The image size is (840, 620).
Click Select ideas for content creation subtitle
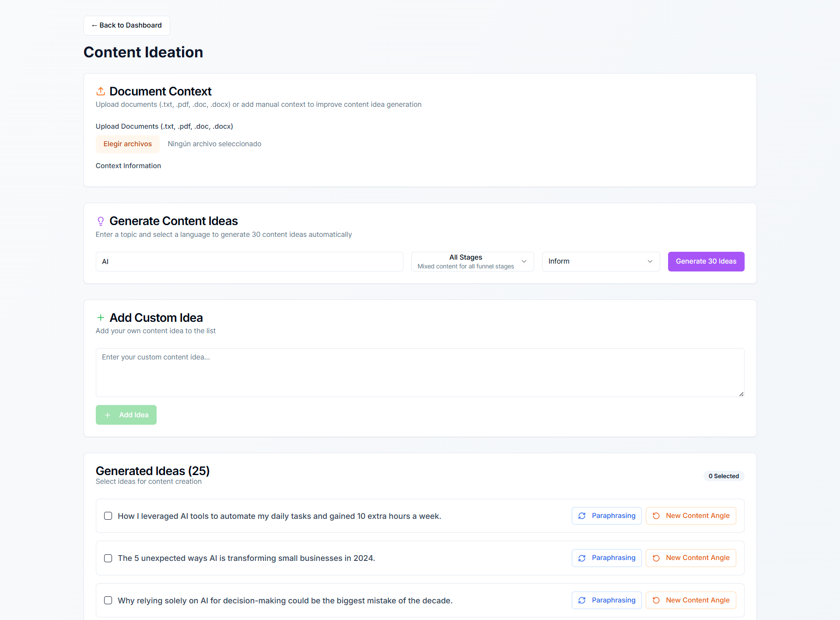click(x=149, y=482)
